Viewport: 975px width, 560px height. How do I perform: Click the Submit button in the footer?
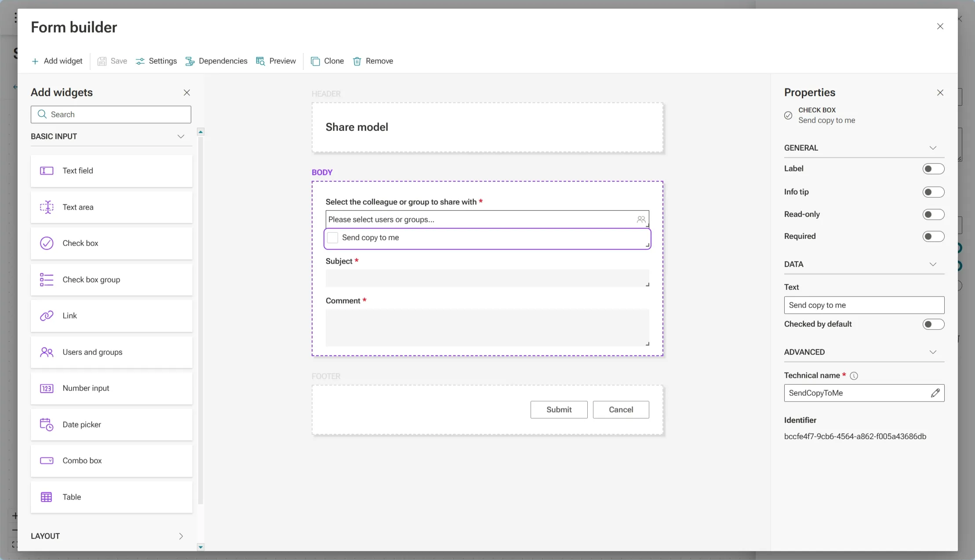(x=558, y=409)
